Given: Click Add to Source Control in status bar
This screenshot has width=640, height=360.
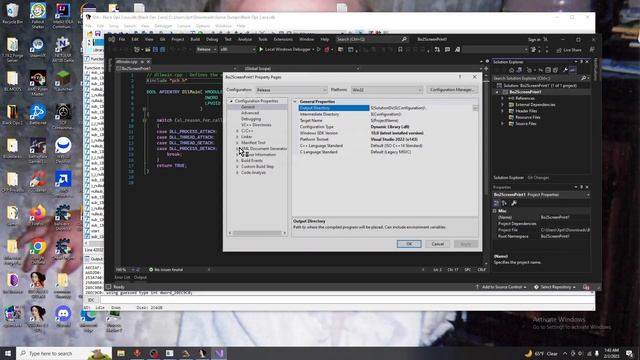Looking at the screenshot, I should pyautogui.click(x=501, y=287).
